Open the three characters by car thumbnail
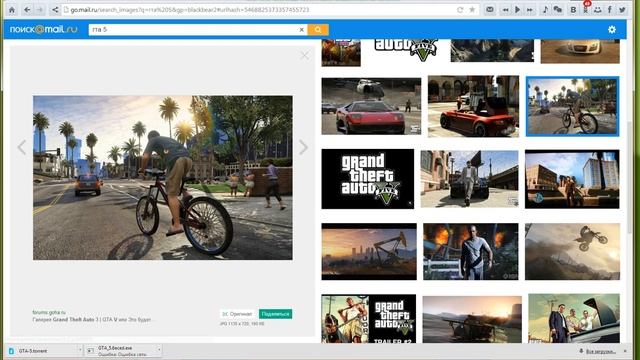 pos(574,318)
